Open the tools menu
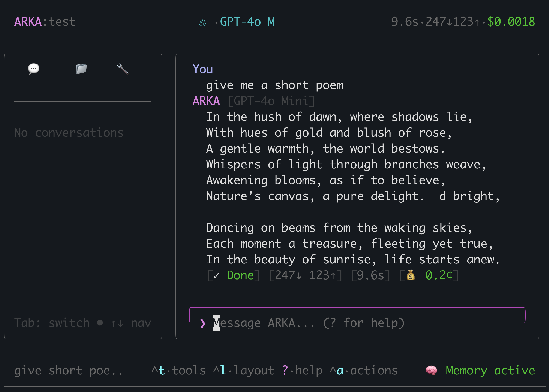Viewport: 549px width, 392px height. (x=178, y=370)
